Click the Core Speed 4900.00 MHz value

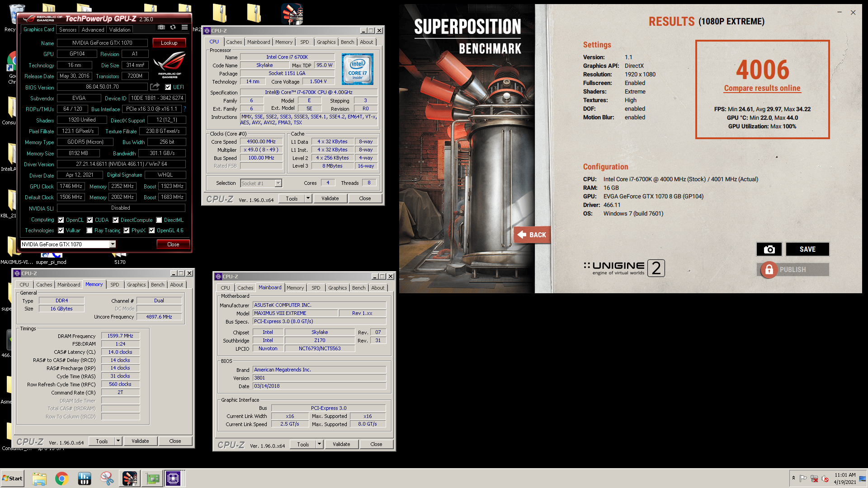[x=261, y=141]
